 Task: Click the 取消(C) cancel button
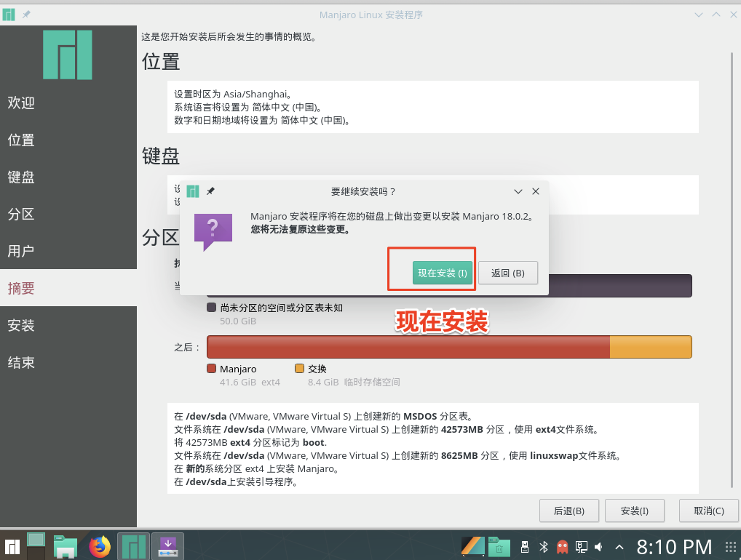point(709,511)
